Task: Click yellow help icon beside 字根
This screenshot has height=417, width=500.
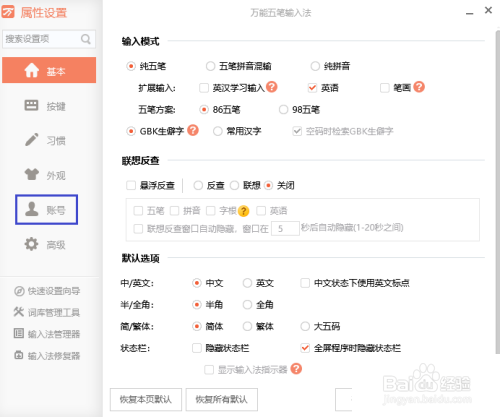Action: (x=244, y=211)
